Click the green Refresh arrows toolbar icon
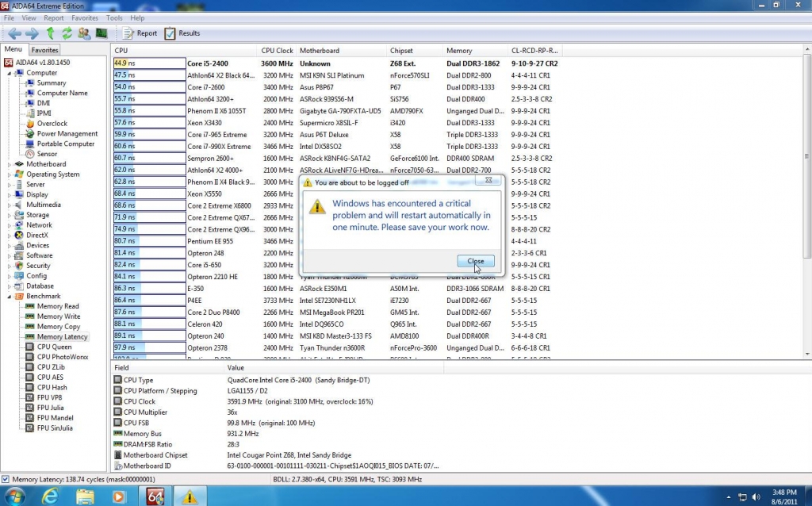This screenshot has height=506, width=812. [67, 33]
